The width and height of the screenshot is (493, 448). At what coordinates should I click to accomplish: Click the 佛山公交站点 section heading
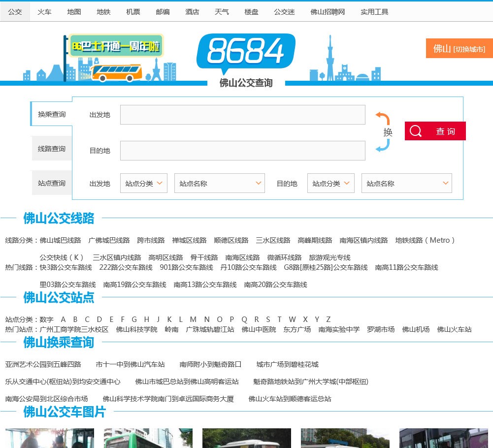pyautogui.click(x=59, y=297)
